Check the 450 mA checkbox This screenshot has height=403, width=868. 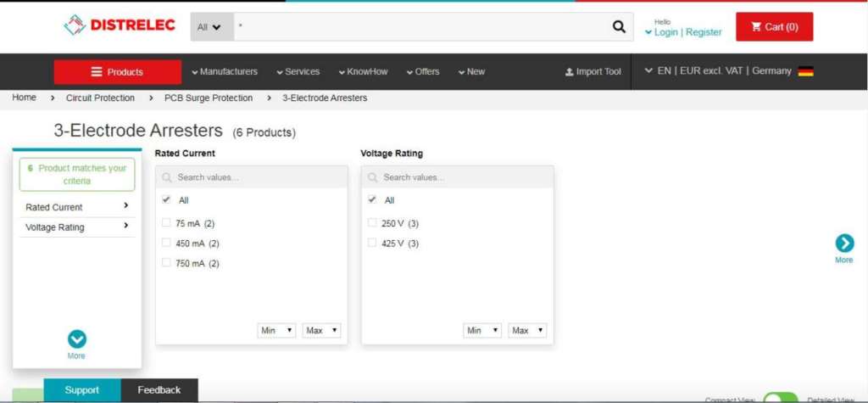point(166,243)
